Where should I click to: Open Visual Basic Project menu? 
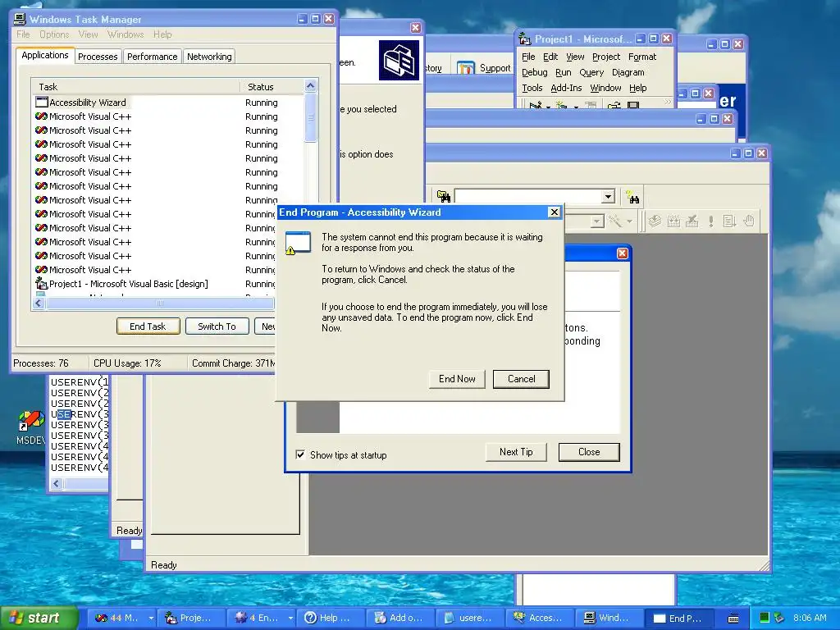pyautogui.click(x=606, y=57)
